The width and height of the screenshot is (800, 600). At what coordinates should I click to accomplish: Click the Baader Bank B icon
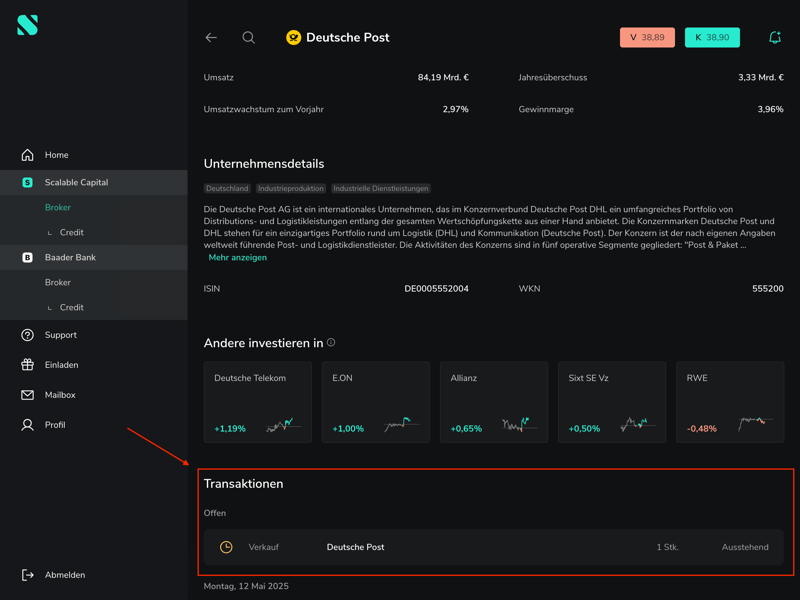(28, 257)
